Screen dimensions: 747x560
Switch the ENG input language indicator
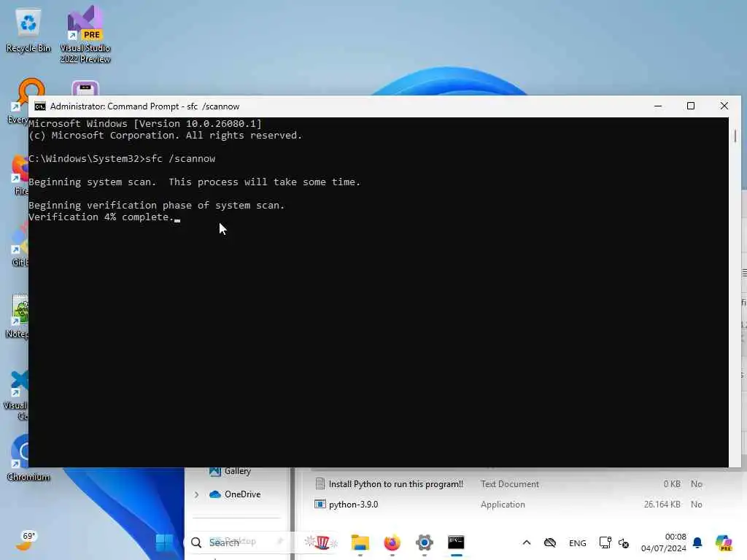coord(578,542)
